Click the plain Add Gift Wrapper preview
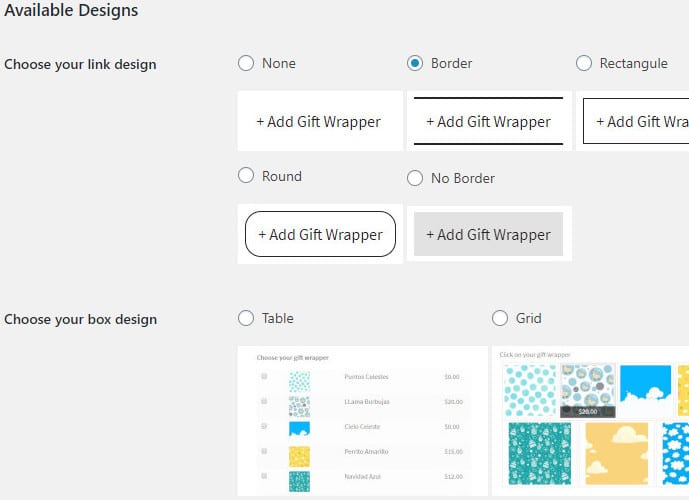The image size is (689, 500). (x=320, y=121)
